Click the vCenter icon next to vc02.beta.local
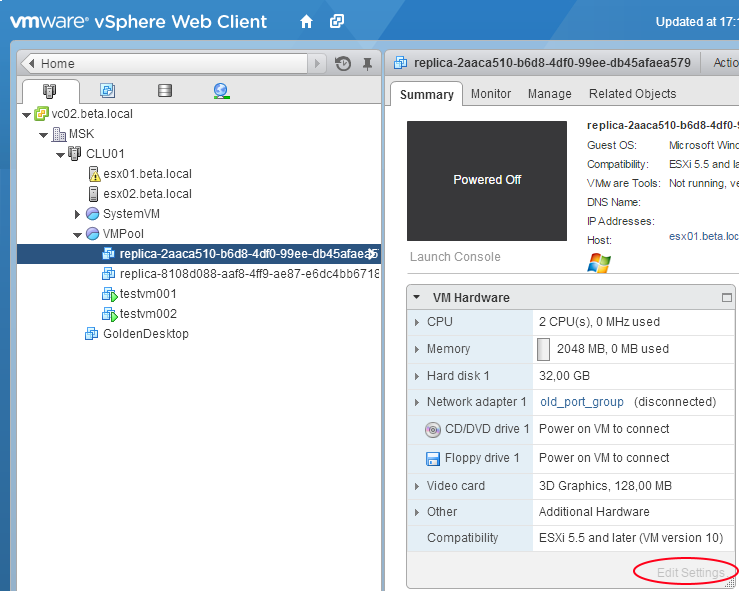This screenshot has height=591, width=739. [41, 114]
